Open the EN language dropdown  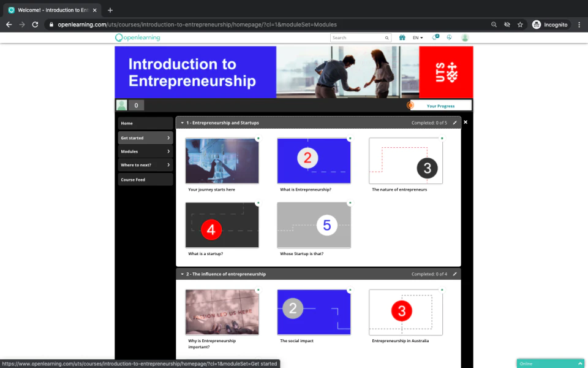418,37
